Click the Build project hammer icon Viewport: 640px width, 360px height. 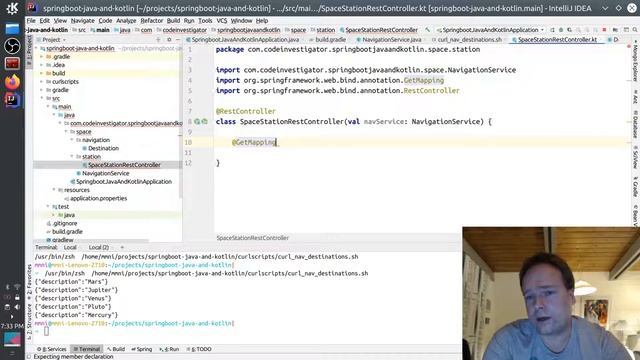click(427, 30)
